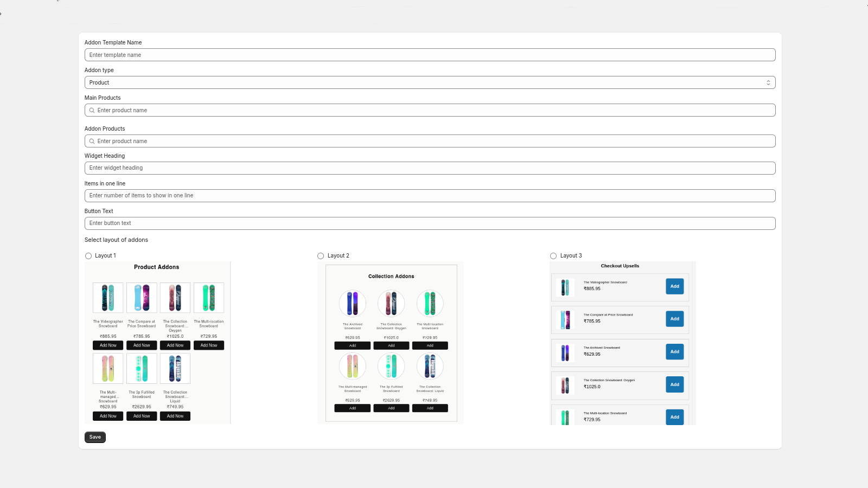Click the Enter widget heading field

pyautogui.click(x=430, y=168)
